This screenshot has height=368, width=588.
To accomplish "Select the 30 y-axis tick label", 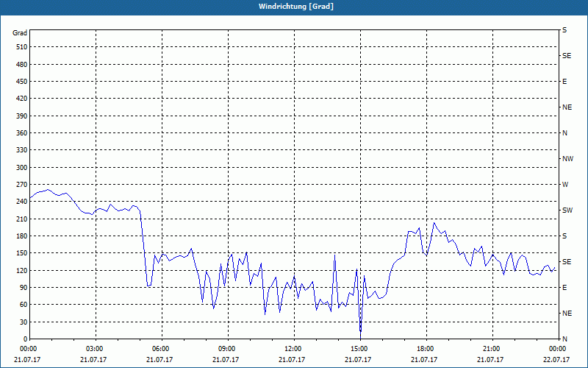I will 24,322.
